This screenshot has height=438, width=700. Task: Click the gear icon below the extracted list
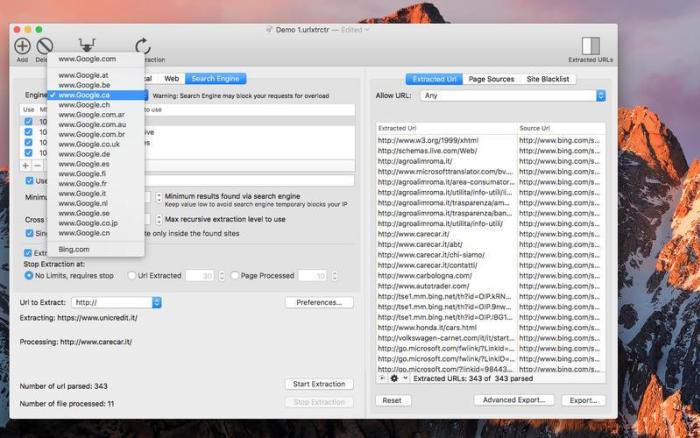coord(394,378)
